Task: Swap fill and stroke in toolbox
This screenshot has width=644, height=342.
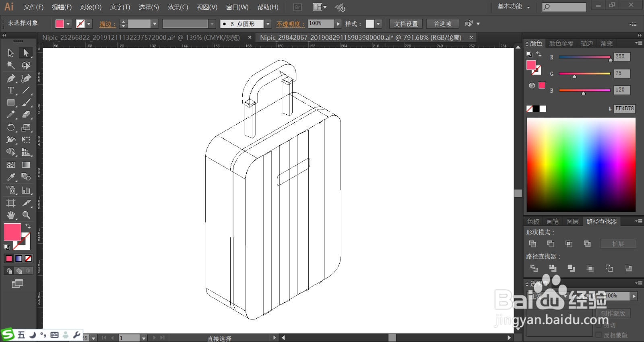Action: (28, 226)
